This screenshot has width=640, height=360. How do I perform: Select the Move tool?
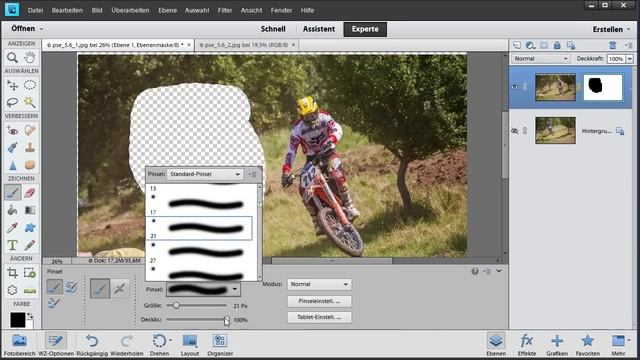(12, 85)
